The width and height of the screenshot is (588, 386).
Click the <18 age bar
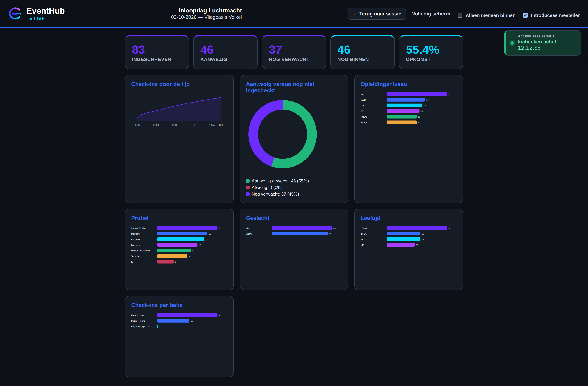click(401, 245)
